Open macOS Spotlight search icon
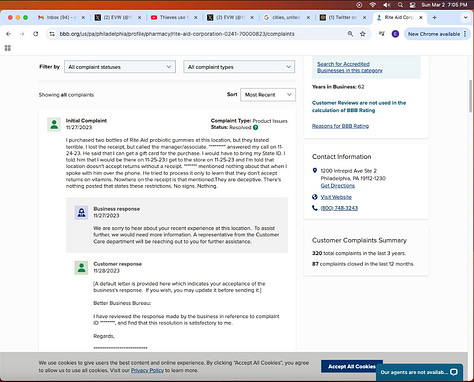The width and height of the screenshot is (474, 382). [400, 5]
